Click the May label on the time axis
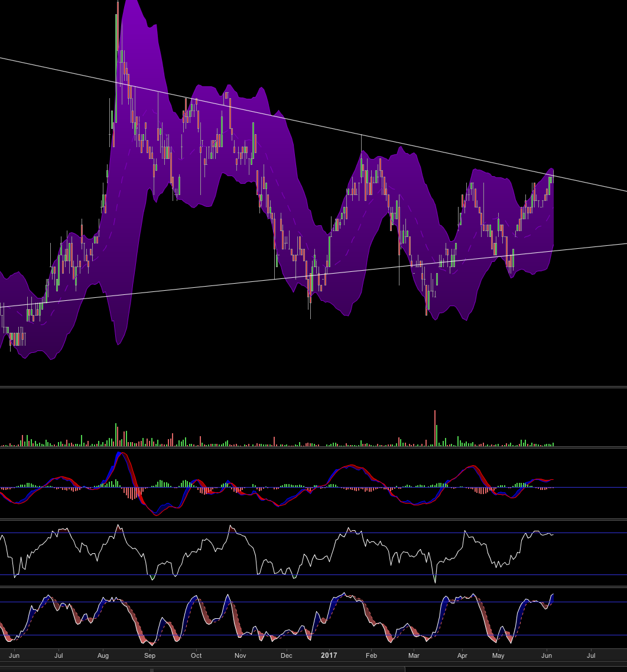This screenshot has width=627, height=672. 498,655
